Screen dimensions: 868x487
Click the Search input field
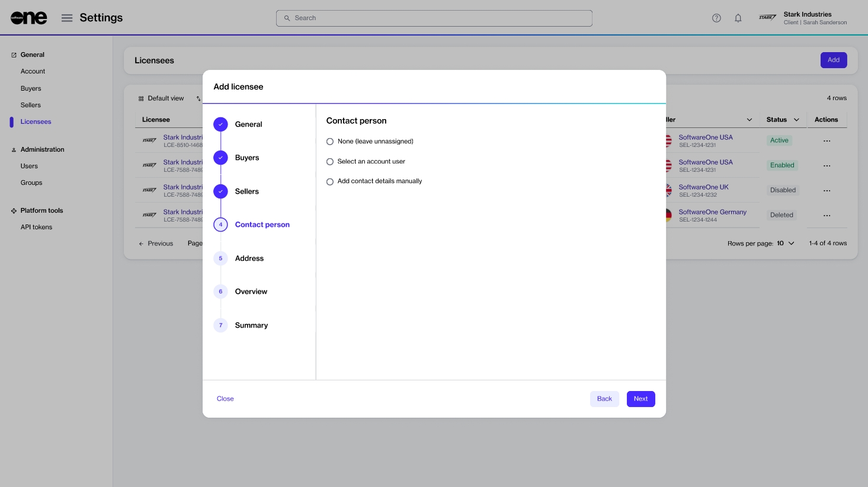tap(434, 18)
